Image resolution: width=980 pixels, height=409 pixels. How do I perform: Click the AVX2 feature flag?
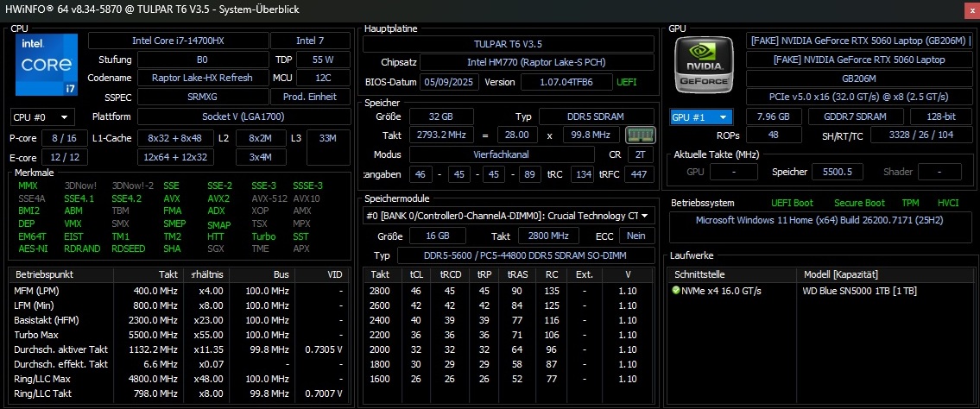click(x=218, y=198)
